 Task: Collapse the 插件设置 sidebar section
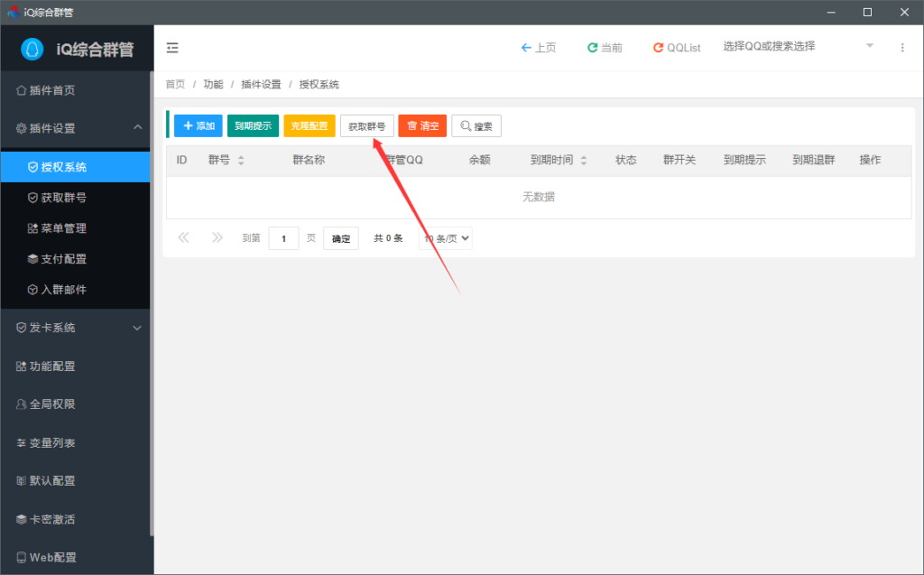pos(76,128)
